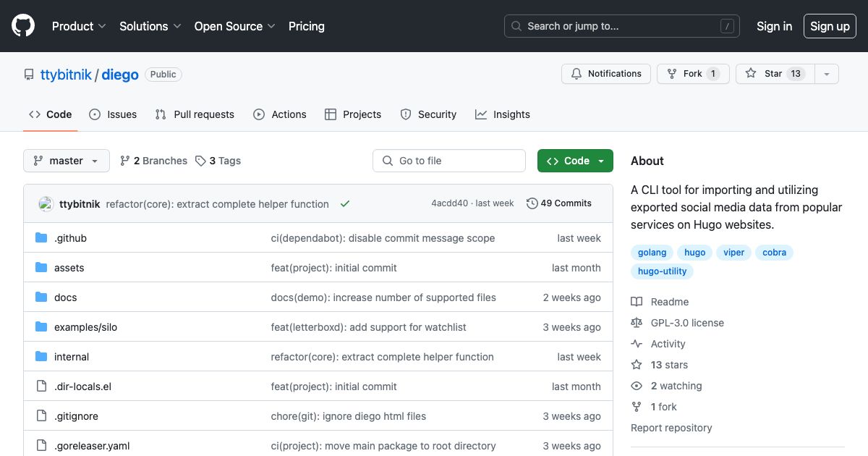Open the commit history clock icon

pos(532,203)
